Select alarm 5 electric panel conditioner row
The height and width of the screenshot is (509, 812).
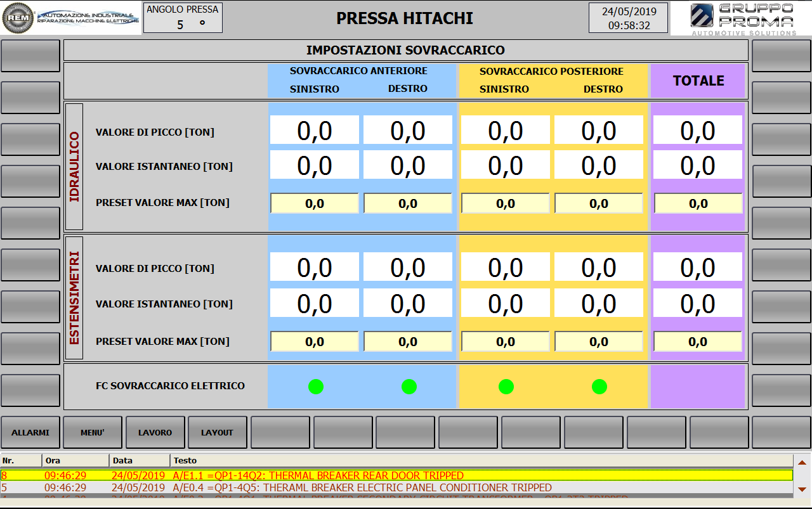click(396, 488)
